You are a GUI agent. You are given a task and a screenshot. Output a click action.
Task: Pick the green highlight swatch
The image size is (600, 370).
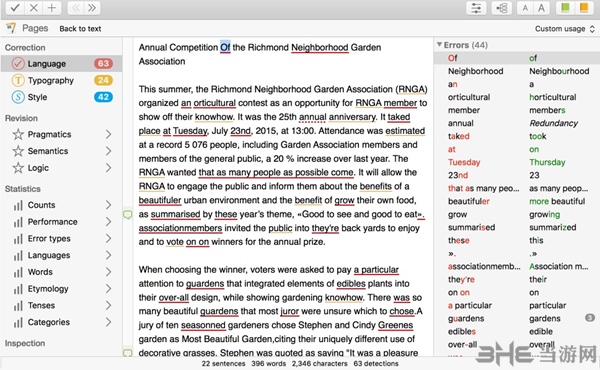(565, 8)
